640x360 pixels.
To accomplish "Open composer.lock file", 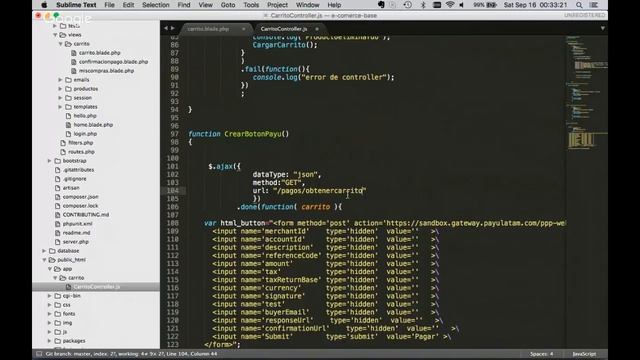I will [80, 206].
